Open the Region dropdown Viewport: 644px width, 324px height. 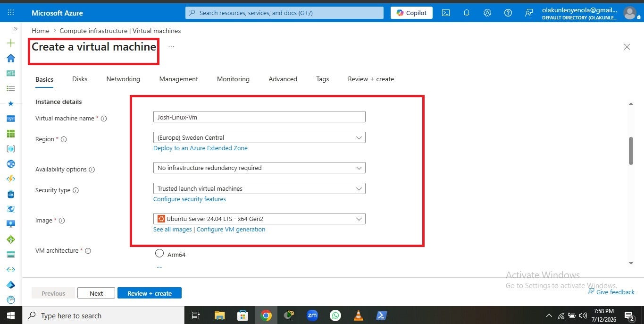pos(259,138)
